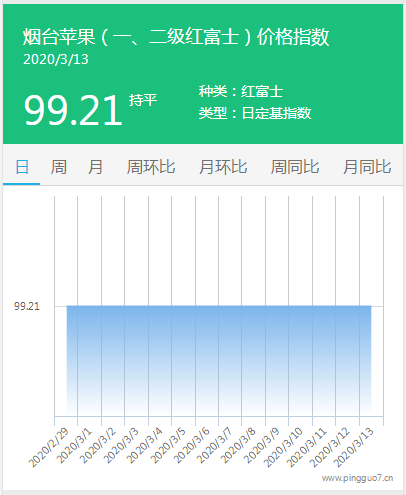The height and width of the screenshot is (495, 406).
Task: Click the x-axis label 2020/3/13
Action: (x=354, y=447)
